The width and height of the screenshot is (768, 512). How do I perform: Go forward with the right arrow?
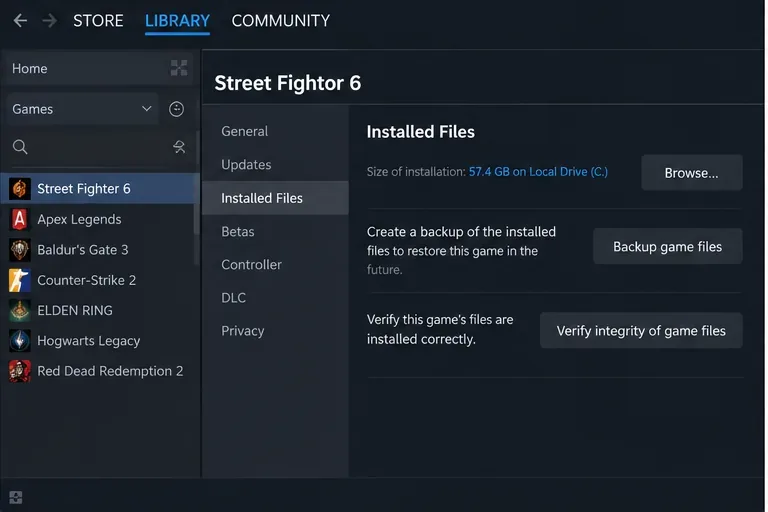point(49,21)
